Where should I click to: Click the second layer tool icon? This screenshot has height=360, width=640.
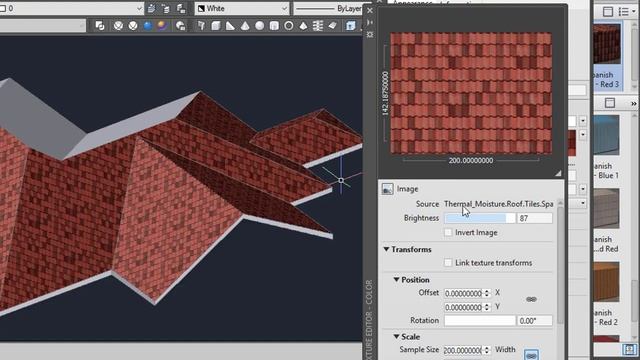click(x=166, y=8)
